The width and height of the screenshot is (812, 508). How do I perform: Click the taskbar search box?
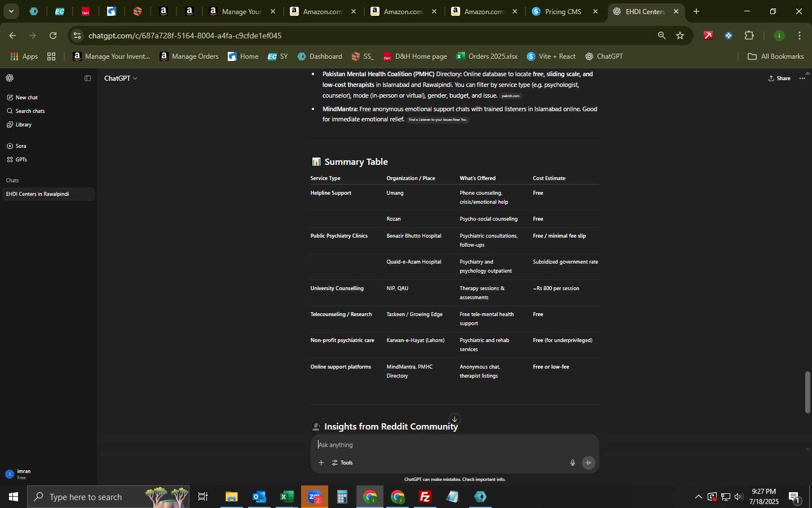(x=108, y=497)
